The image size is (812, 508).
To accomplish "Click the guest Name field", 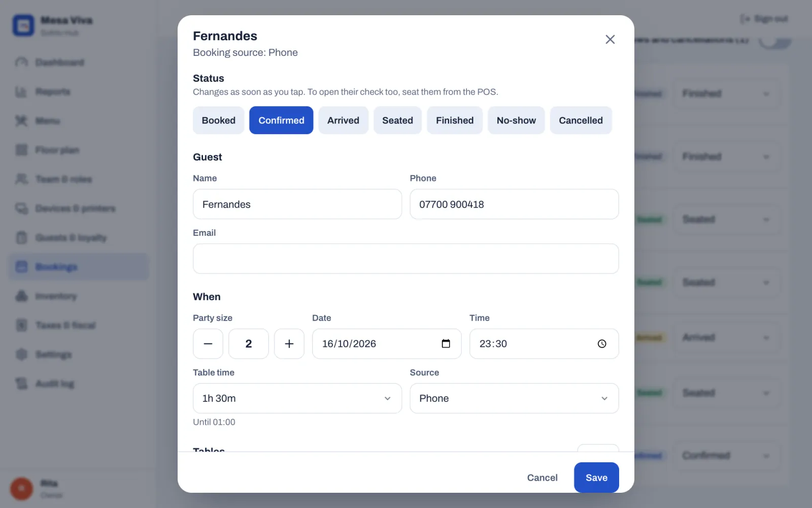I will tap(297, 204).
